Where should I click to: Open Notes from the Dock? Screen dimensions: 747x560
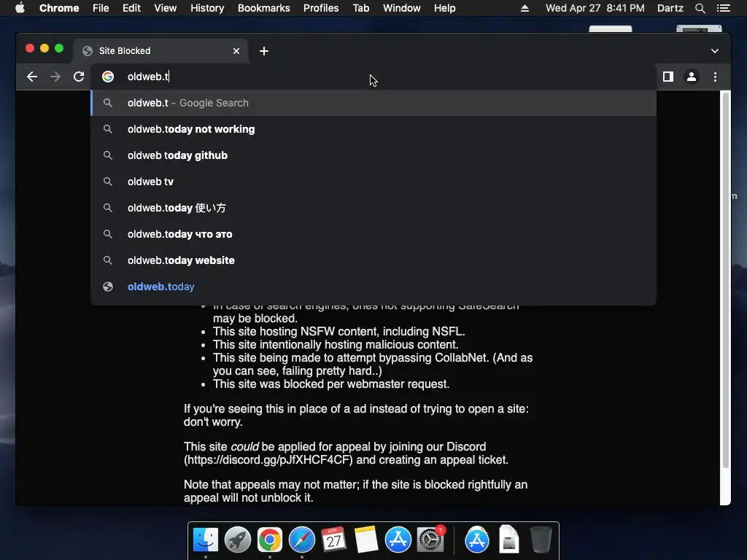click(366, 540)
